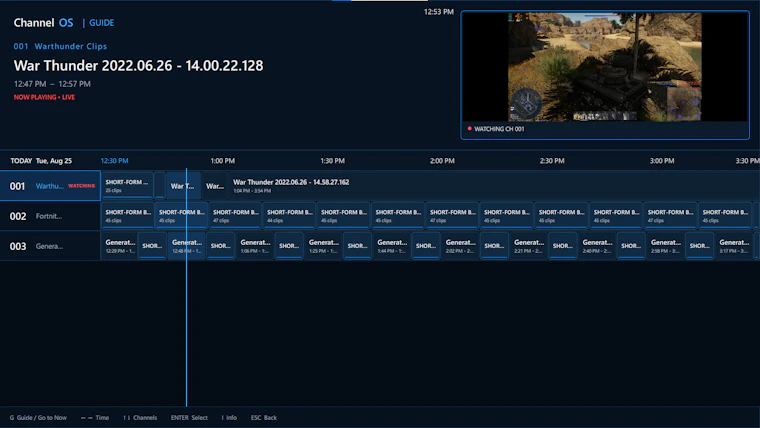Click the red WATCHING badge on channel 001

tap(81, 186)
